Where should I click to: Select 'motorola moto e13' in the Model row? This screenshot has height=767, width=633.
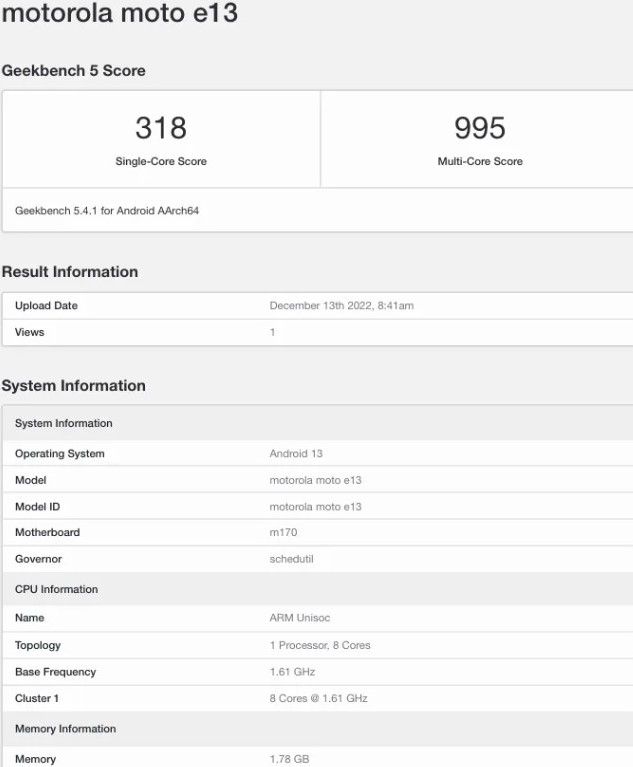pos(316,480)
